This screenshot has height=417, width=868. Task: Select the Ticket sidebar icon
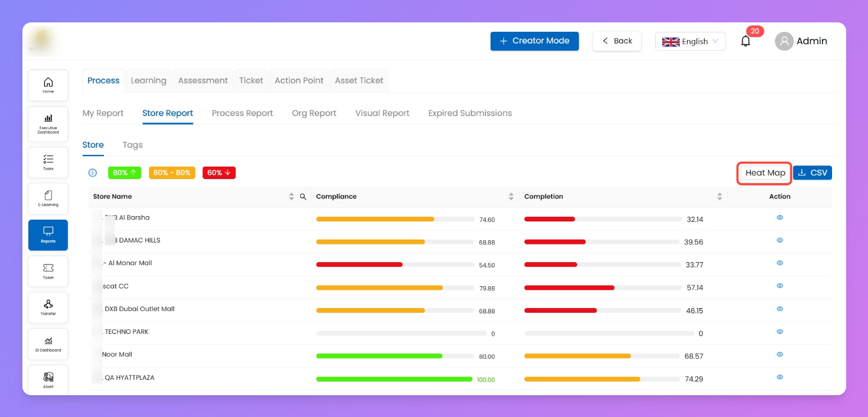point(48,271)
